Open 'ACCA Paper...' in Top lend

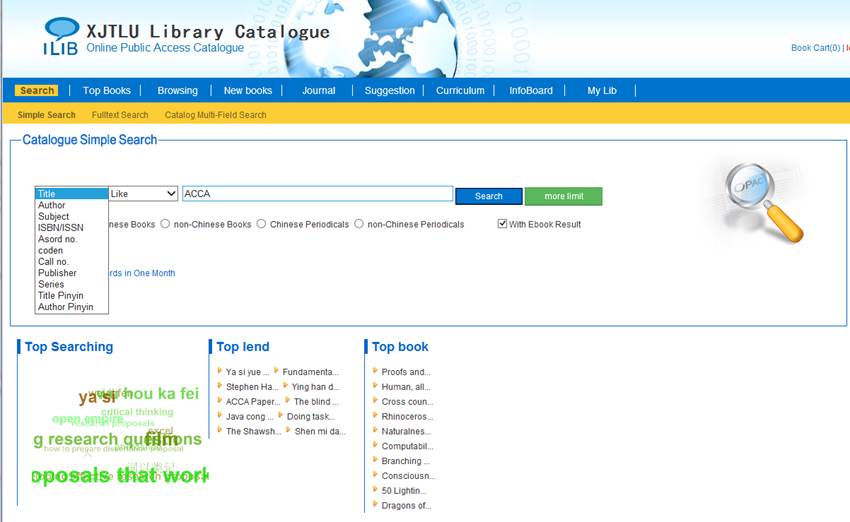(x=253, y=402)
